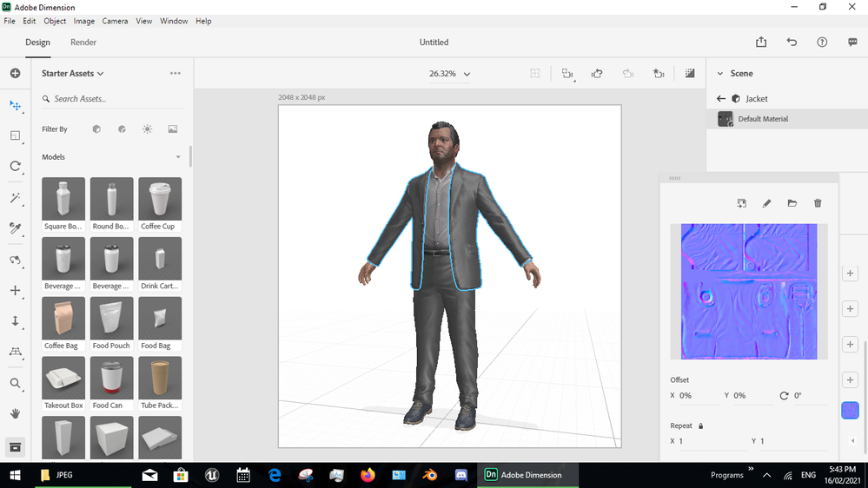Click the Share export icon in header
This screenshot has height=488, width=868.
(761, 42)
